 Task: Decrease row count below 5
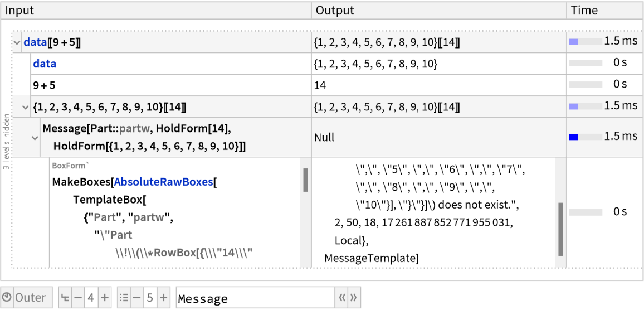pyautogui.click(x=136, y=298)
